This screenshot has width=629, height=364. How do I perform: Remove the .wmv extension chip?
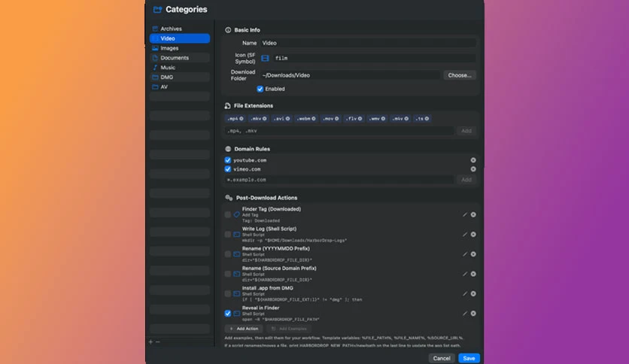coord(383,119)
